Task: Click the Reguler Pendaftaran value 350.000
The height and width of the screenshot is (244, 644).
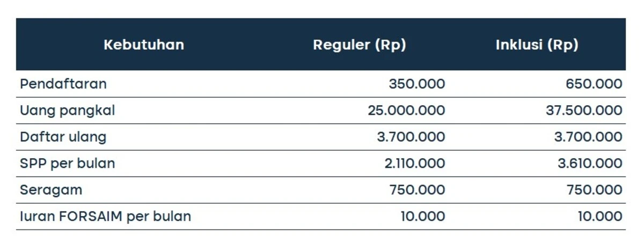Action: point(417,84)
